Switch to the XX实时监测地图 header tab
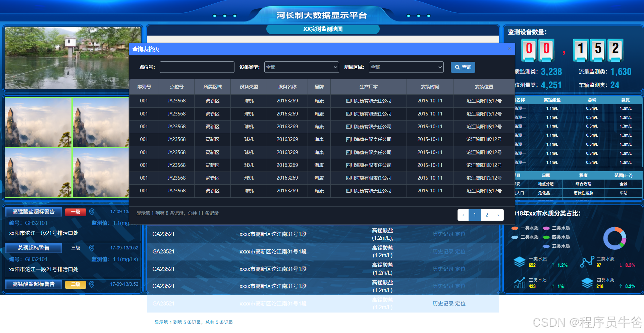 pyautogui.click(x=323, y=29)
